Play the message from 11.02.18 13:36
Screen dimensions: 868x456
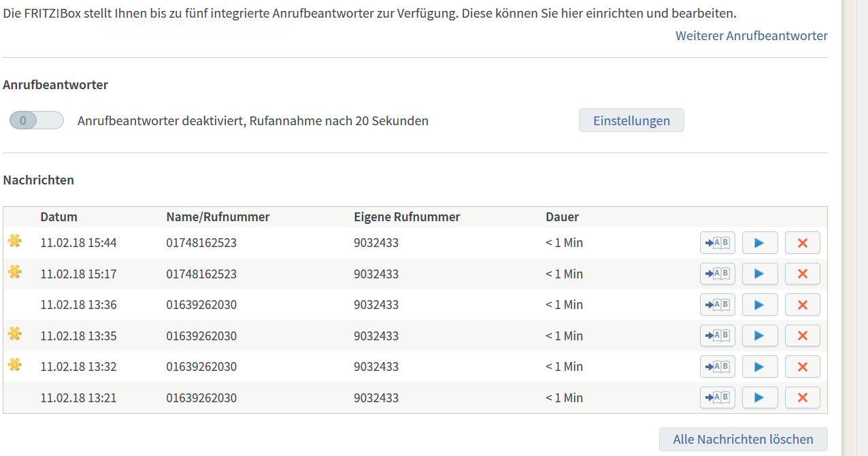coord(759,305)
